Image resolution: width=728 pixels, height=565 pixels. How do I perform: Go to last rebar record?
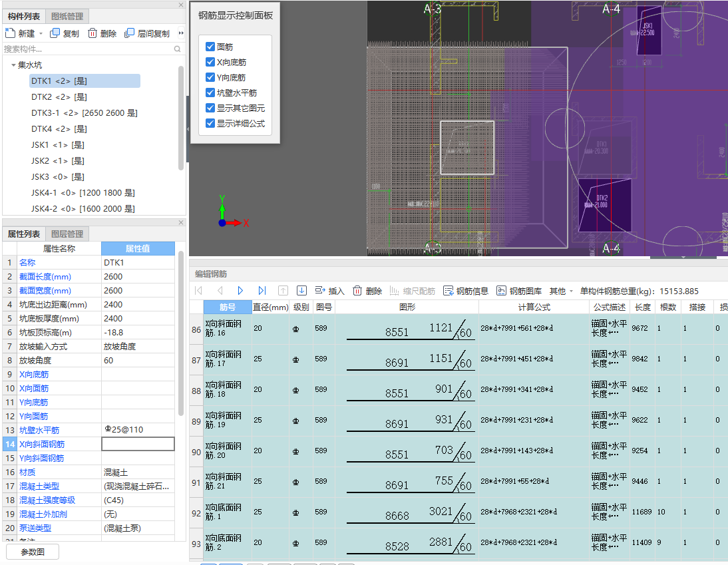tap(262, 291)
